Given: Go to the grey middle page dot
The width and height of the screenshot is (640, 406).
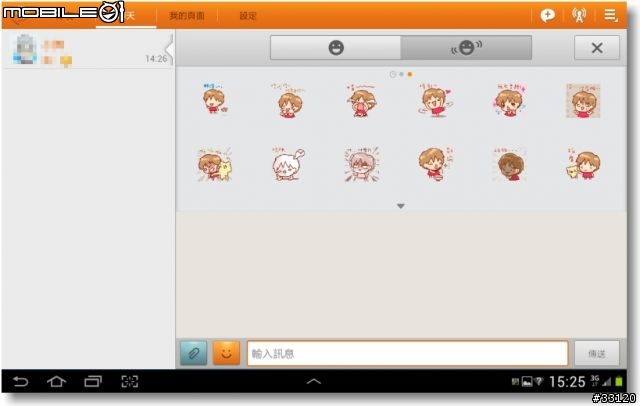Looking at the screenshot, I should 402,74.
